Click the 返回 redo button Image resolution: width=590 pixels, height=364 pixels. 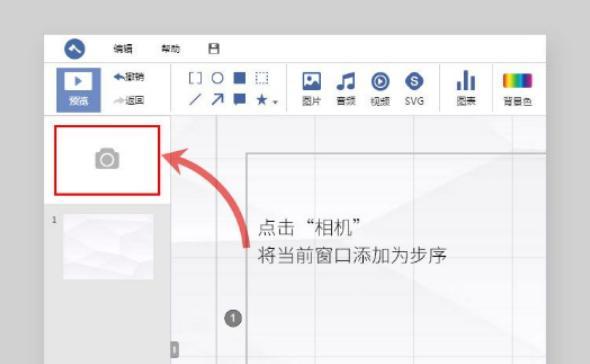(129, 101)
